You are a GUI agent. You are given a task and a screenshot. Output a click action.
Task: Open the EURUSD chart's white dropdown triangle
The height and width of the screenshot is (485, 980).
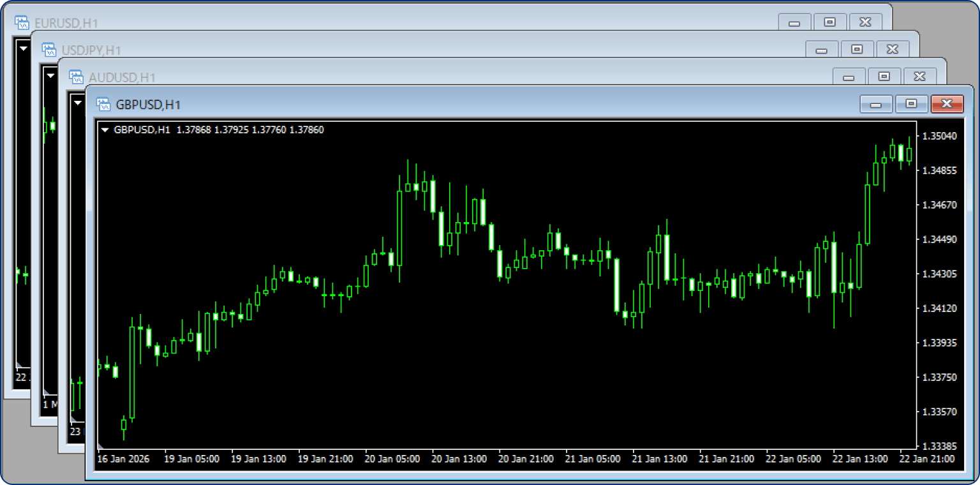24,48
